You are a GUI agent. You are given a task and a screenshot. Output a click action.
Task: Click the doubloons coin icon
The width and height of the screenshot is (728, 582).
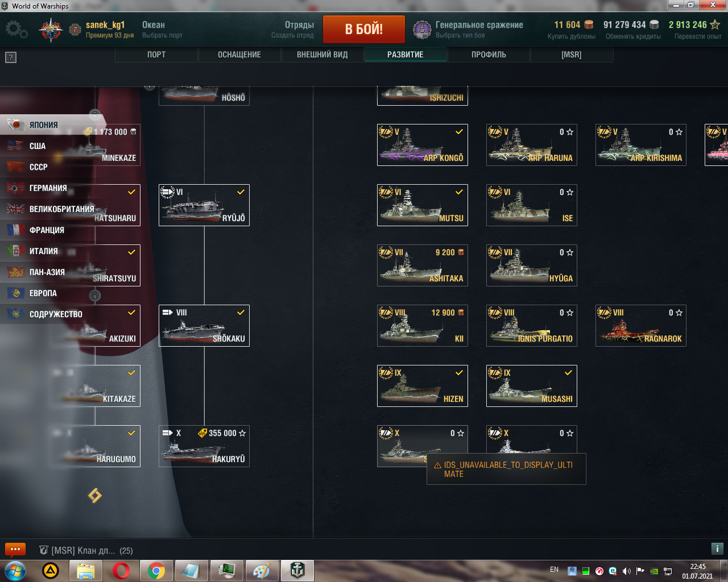pyautogui.click(x=589, y=24)
